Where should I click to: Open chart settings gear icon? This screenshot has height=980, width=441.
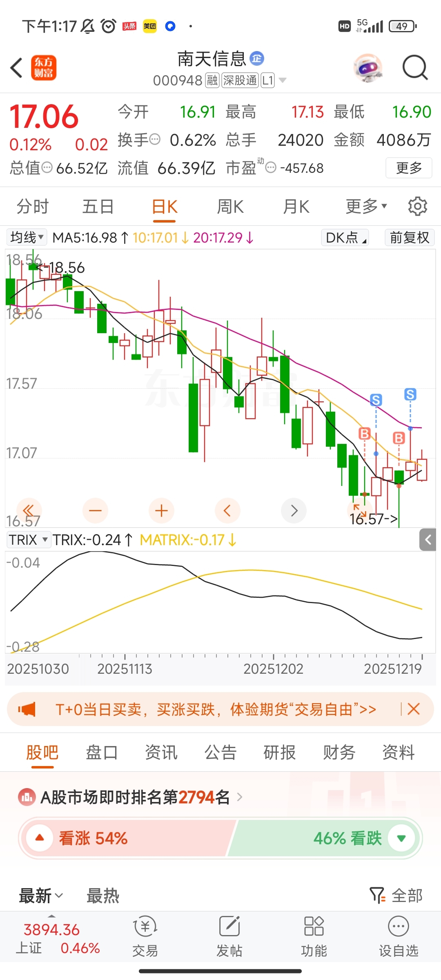point(417,206)
